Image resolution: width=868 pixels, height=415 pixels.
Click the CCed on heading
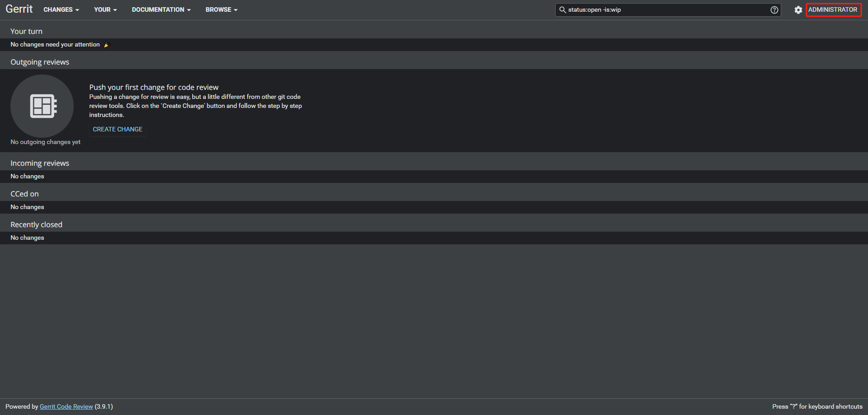[24, 194]
